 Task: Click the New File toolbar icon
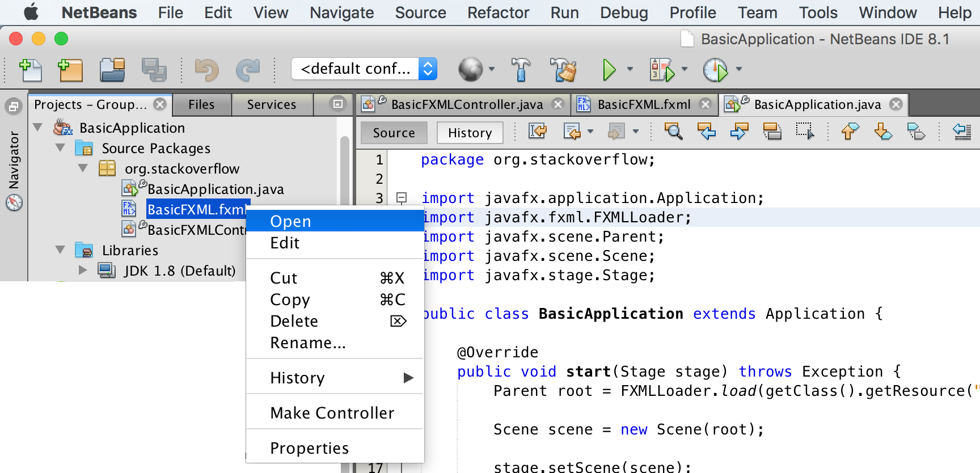31,70
